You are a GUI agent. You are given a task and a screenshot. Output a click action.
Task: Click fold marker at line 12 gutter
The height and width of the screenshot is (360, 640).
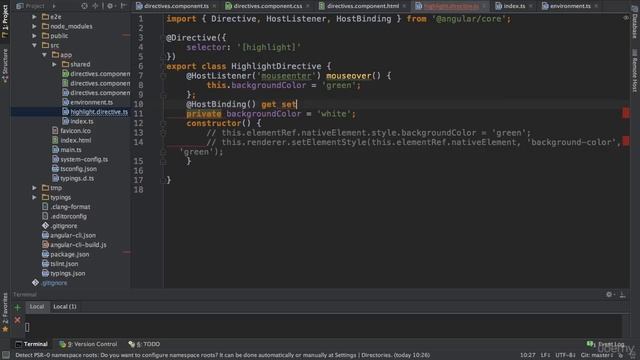163,123
